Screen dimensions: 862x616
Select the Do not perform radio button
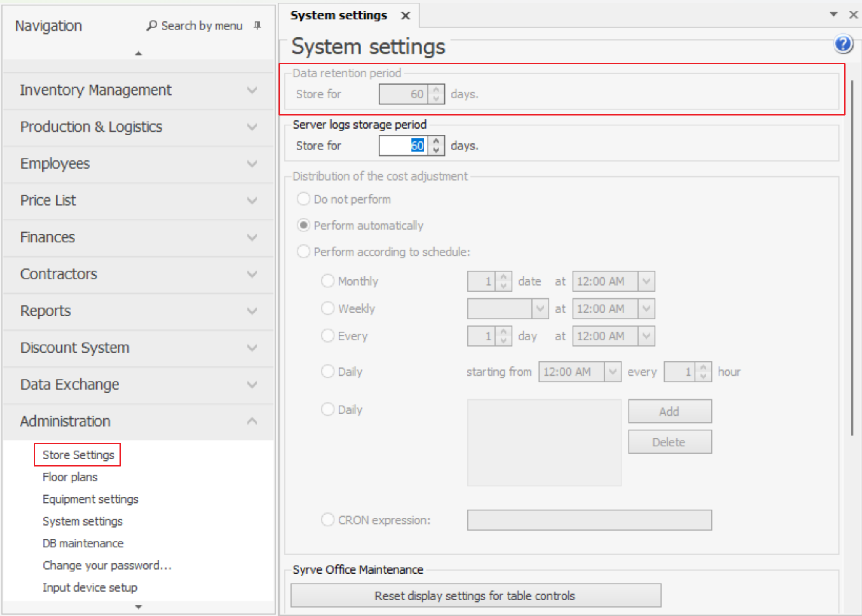pyautogui.click(x=303, y=199)
